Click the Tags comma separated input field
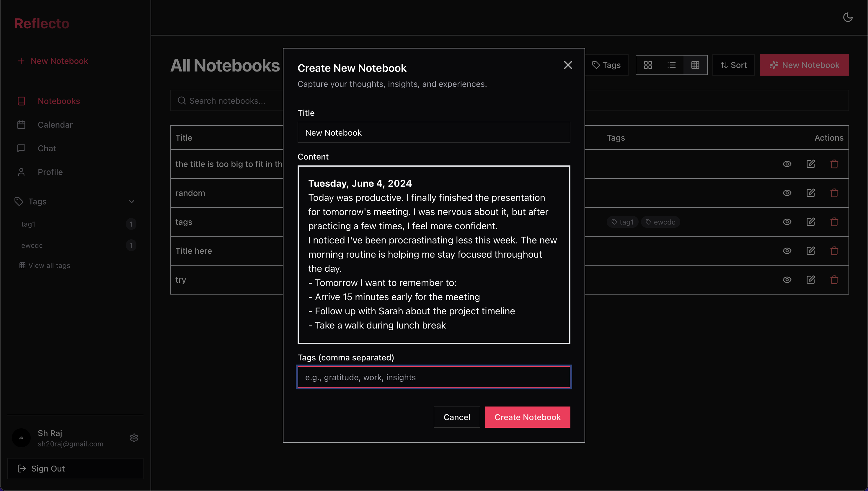This screenshot has width=868, height=491. (434, 377)
